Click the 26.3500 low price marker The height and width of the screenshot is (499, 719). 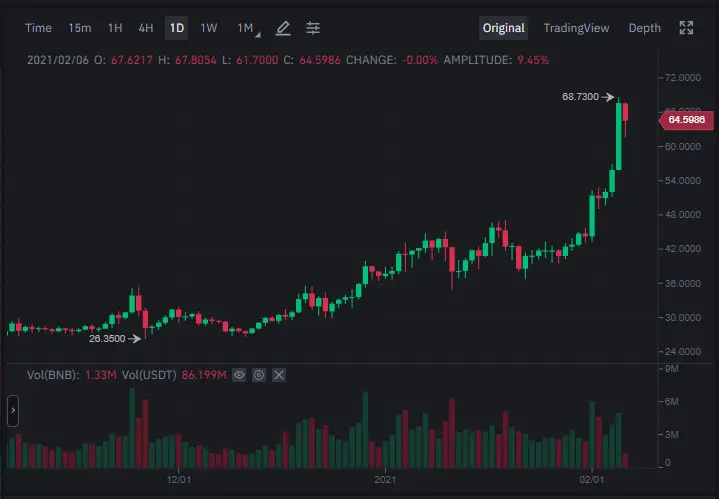click(115, 338)
